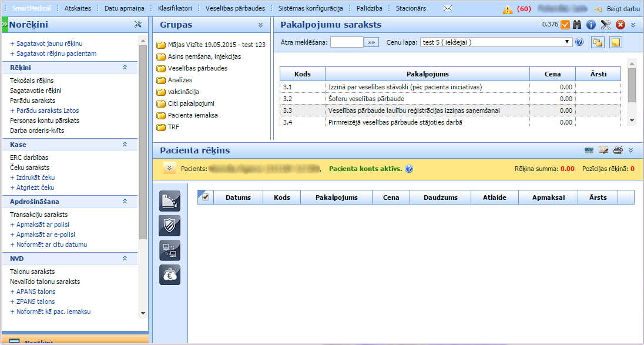644x345 pixels.
Task: Click the shield insurance icon button
Action: tap(170, 225)
